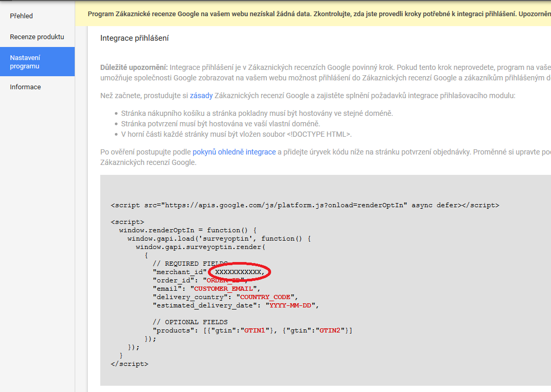The height and width of the screenshot is (392, 551).
Task: Open the Přehled sidebar item
Action: [x=21, y=16]
